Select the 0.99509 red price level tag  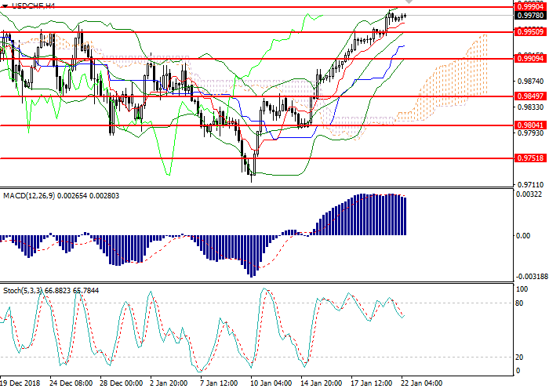529,32
